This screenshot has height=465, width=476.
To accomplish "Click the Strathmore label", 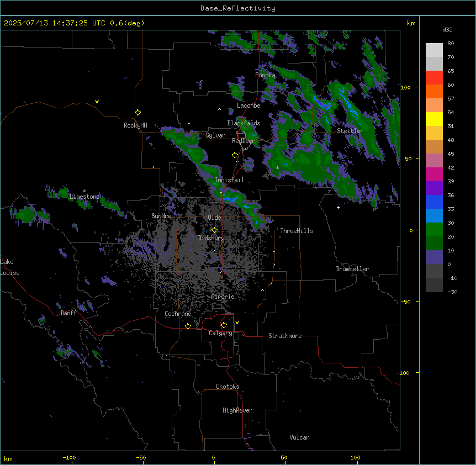I will pos(285,336).
